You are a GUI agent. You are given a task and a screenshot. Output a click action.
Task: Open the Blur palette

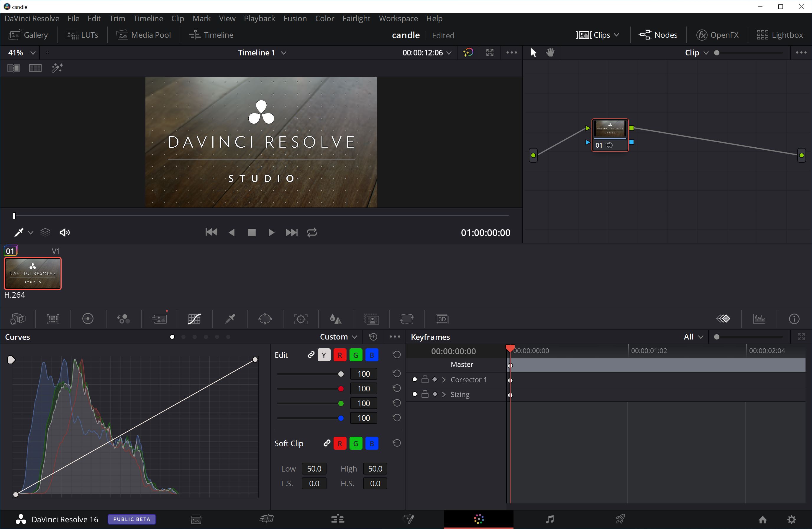[336, 319]
